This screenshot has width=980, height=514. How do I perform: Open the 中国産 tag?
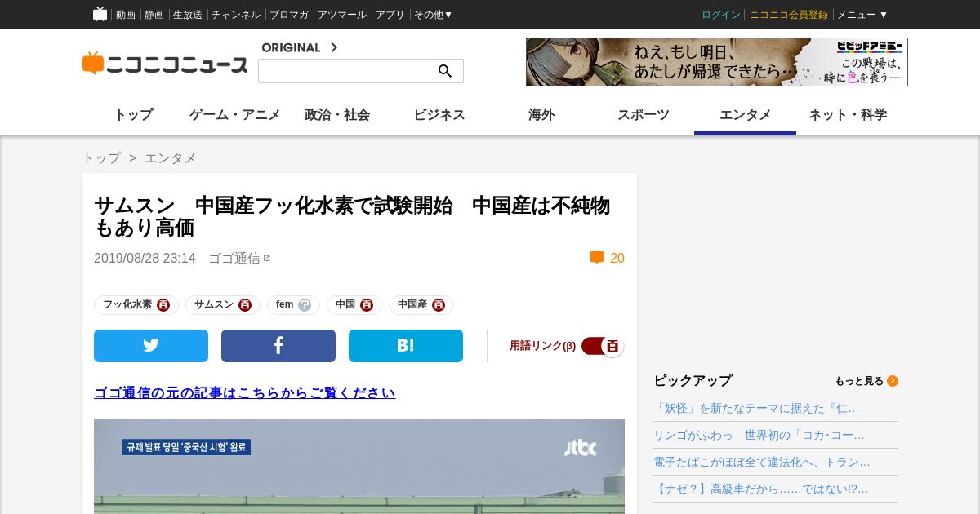pos(412,305)
